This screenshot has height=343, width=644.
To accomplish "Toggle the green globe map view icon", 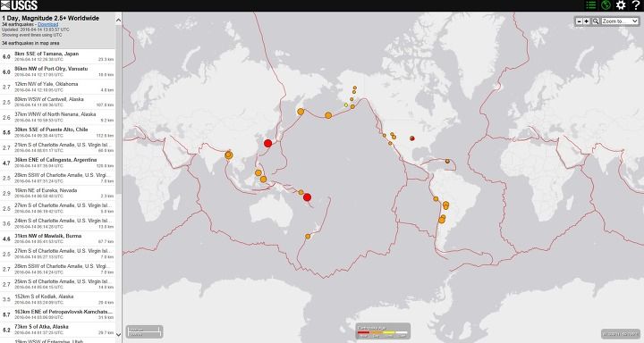I will 606,5.
